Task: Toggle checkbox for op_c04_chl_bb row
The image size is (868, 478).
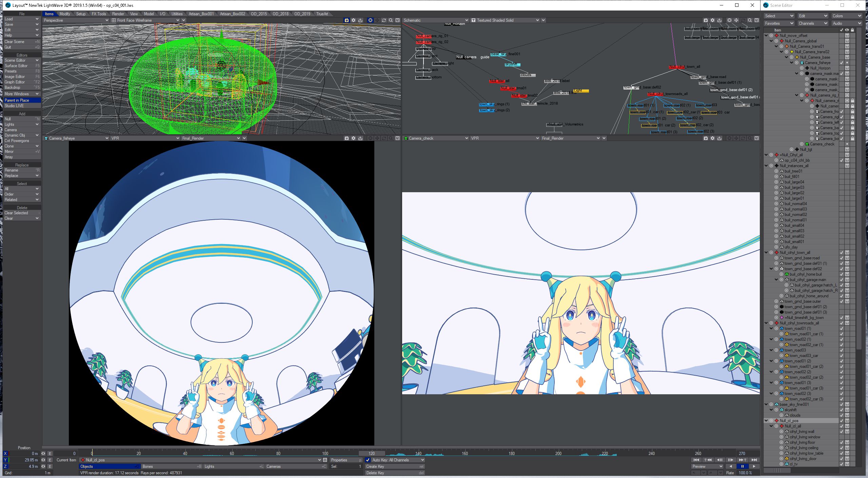Action: [842, 160]
